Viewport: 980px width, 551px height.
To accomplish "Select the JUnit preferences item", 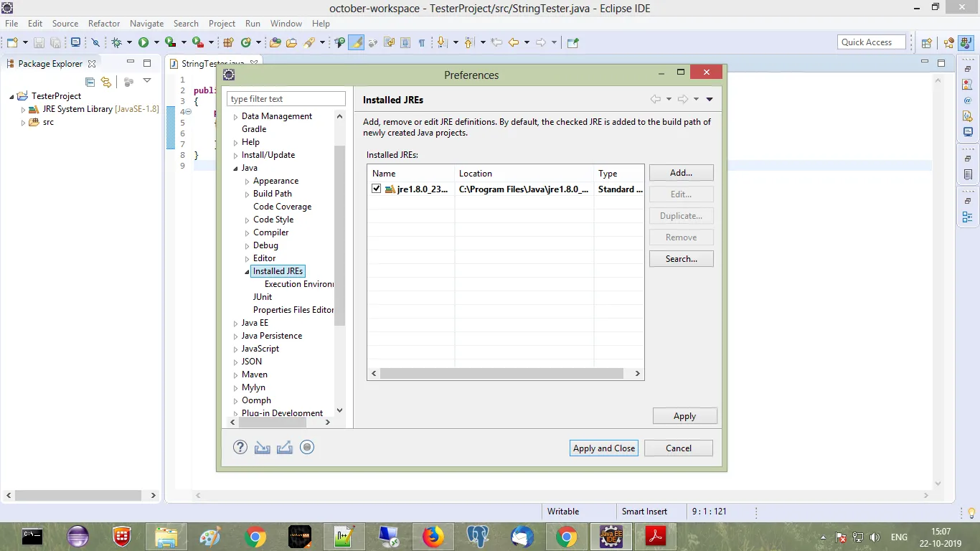I will coord(263,297).
